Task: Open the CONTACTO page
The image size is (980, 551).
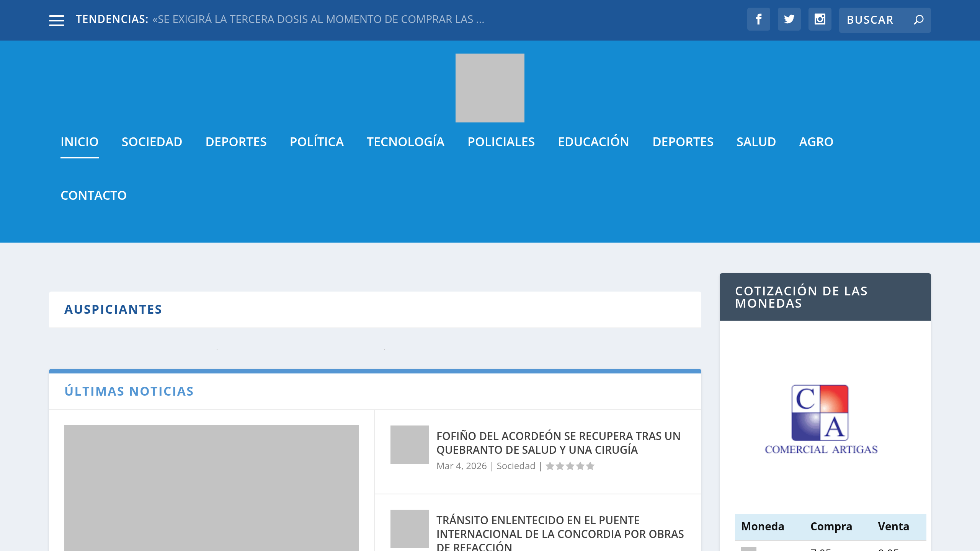Action: (93, 195)
